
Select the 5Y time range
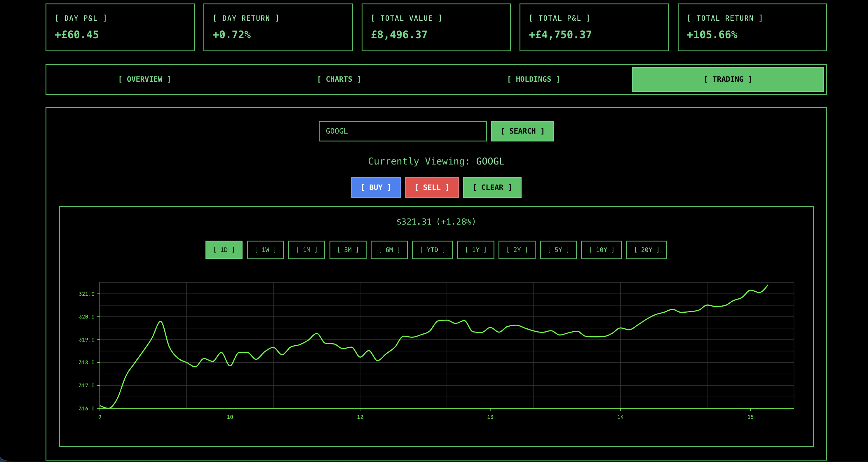coord(558,250)
